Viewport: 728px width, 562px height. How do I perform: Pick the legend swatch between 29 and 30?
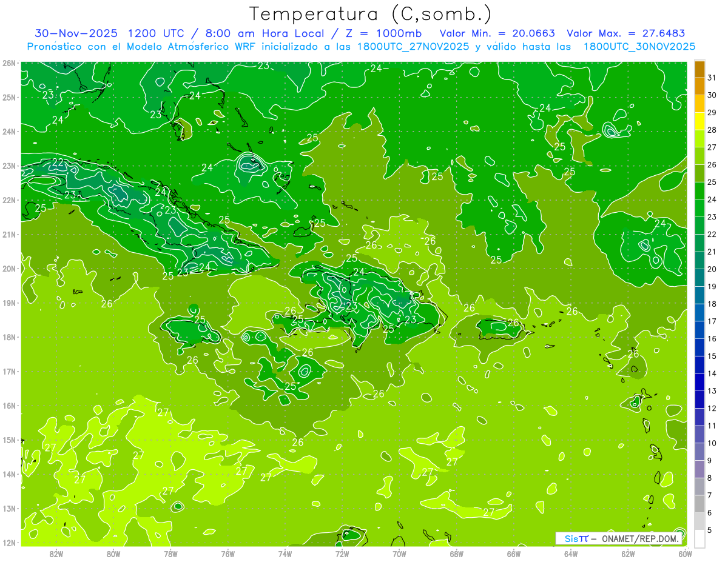(x=699, y=104)
